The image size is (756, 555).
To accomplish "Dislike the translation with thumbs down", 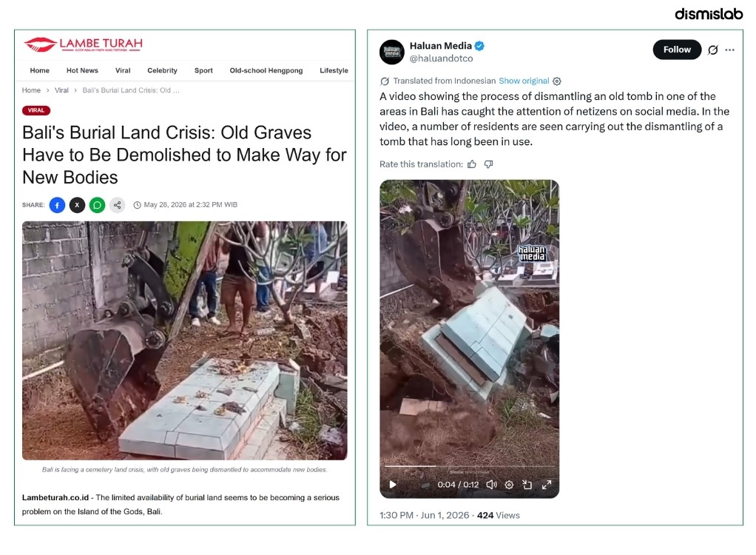I will click(x=488, y=164).
